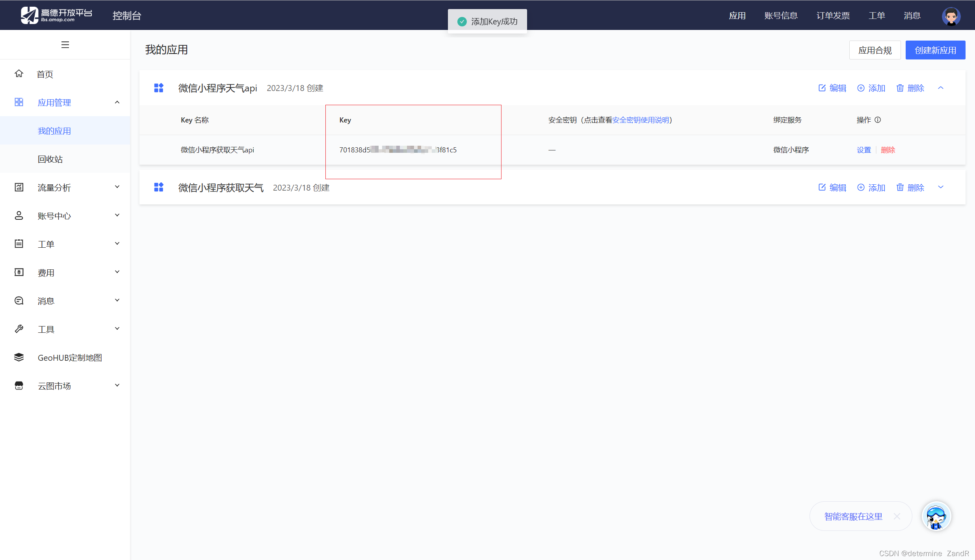Viewport: 975px width, 560px height.
Task: Click the person icon beside 账号中心
Action: coord(19,215)
